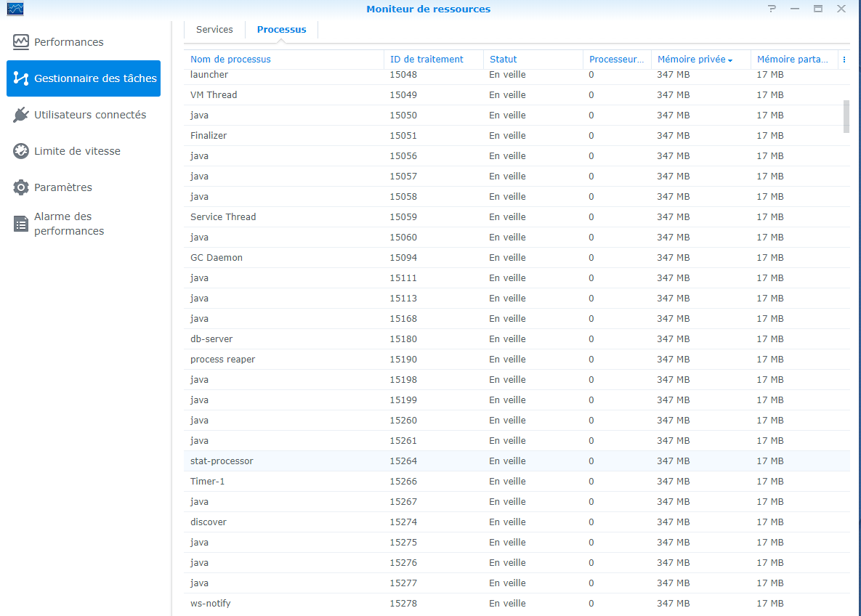Switch to the Services tab
This screenshot has height=616, width=861.
[214, 30]
